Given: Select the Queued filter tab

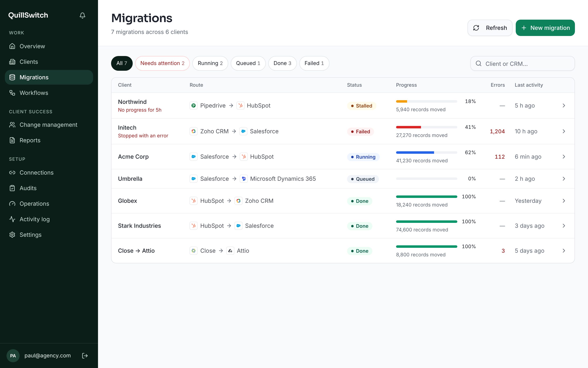Looking at the screenshot, I should coord(248,63).
